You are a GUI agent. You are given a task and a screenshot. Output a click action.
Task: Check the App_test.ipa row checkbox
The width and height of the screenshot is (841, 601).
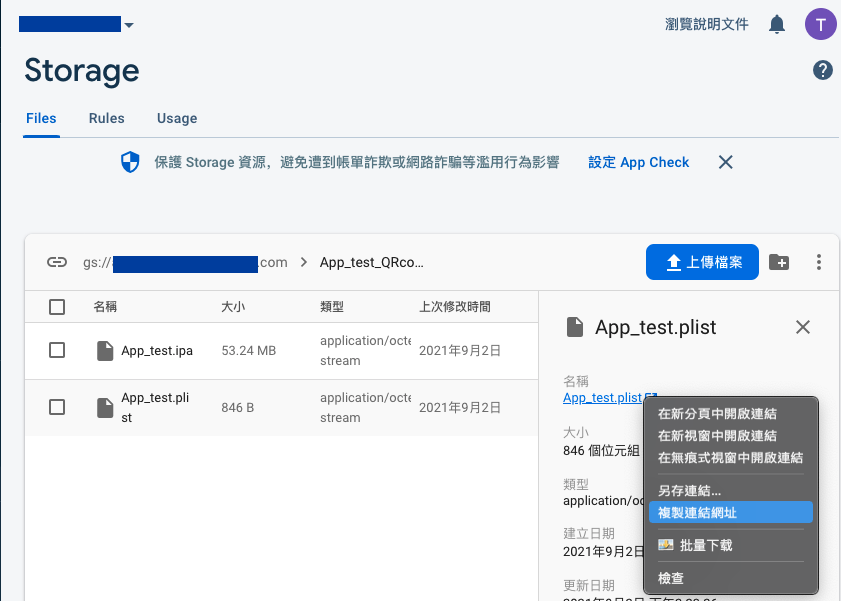(57, 351)
